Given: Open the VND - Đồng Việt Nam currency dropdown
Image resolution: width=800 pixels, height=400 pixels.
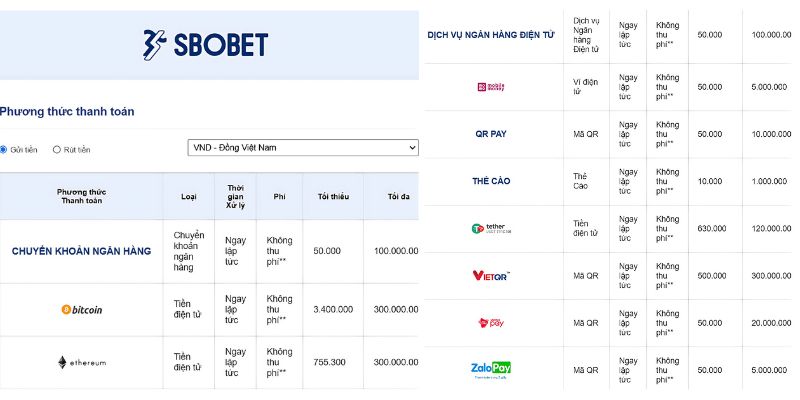Looking at the screenshot, I should coord(303,147).
